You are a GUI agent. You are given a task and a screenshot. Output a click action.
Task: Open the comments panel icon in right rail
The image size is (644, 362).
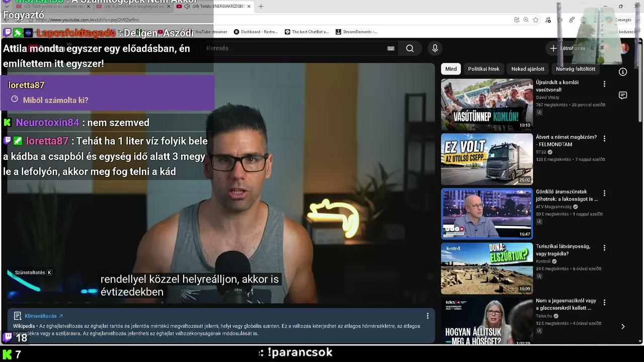pos(623,96)
